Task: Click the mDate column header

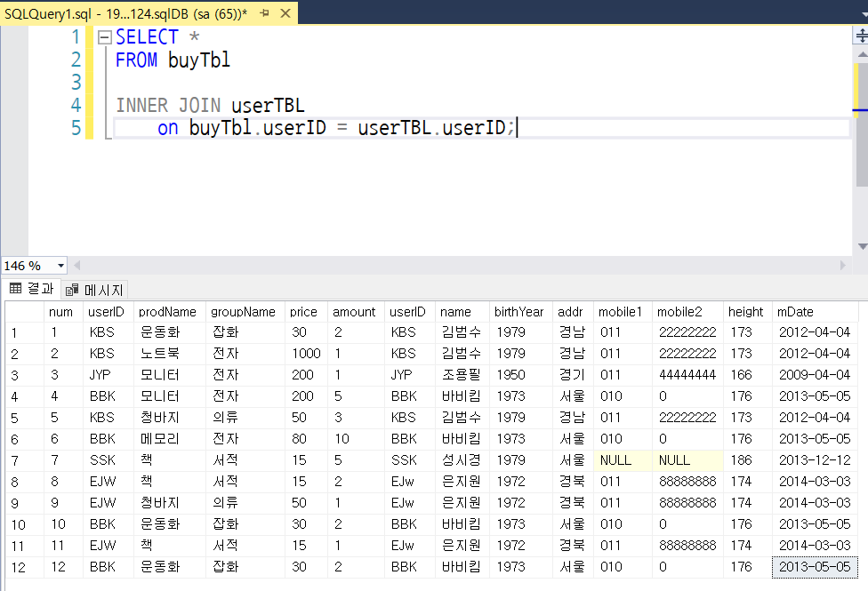Action: click(x=816, y=312)
